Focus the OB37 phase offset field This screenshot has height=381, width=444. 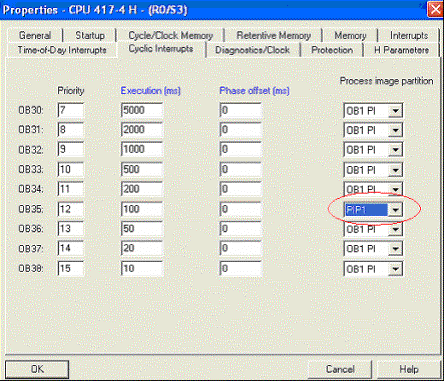point(240,248)
